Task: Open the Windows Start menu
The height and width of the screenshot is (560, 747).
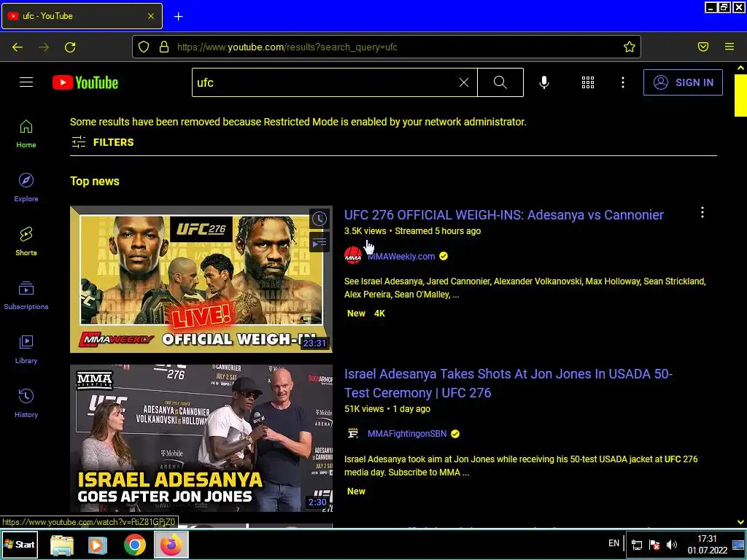Action: click(19, 544)
